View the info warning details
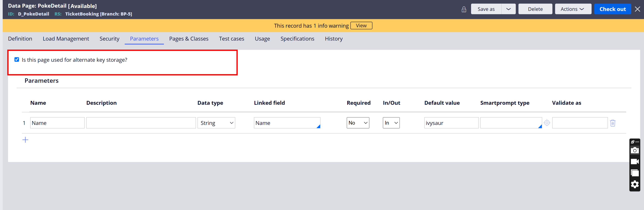Image resolution: width=644 pixels, height=210 pixels. click(361, 26)
